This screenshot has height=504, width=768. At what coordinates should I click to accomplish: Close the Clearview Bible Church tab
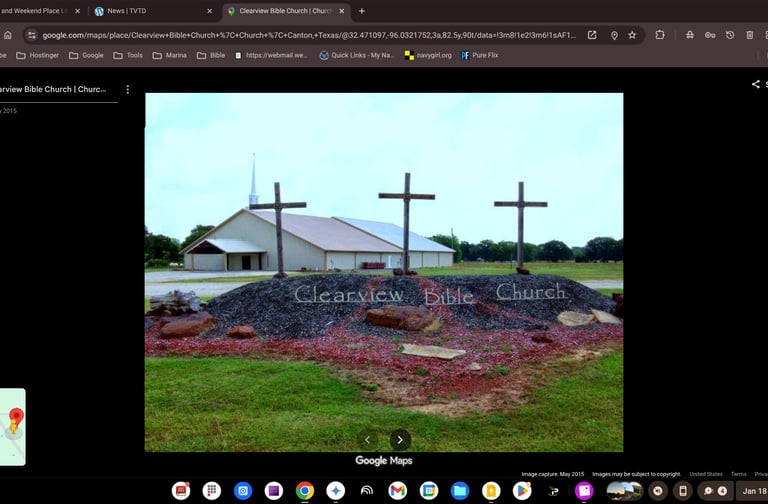pyautogui.click(x=342, y=11)
